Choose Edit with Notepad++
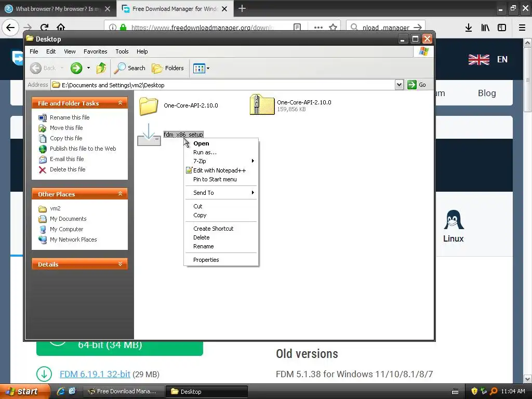 click(221, 170)
